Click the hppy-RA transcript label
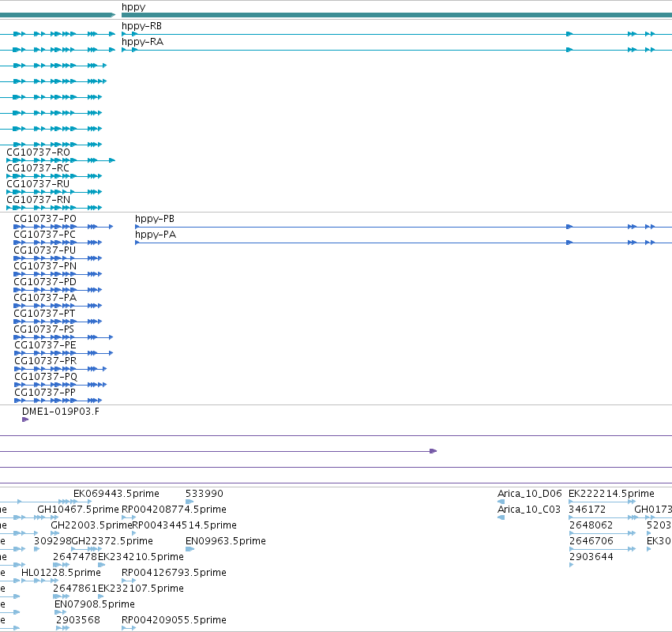 point(142,42)
